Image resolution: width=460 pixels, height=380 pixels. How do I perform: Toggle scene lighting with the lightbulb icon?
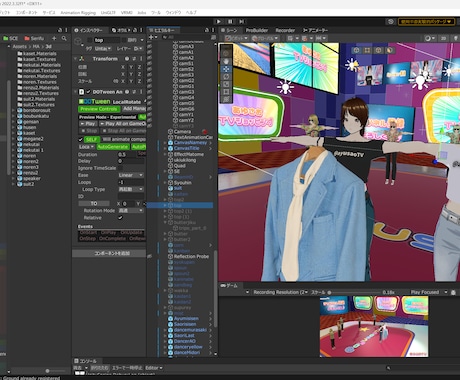456,38
